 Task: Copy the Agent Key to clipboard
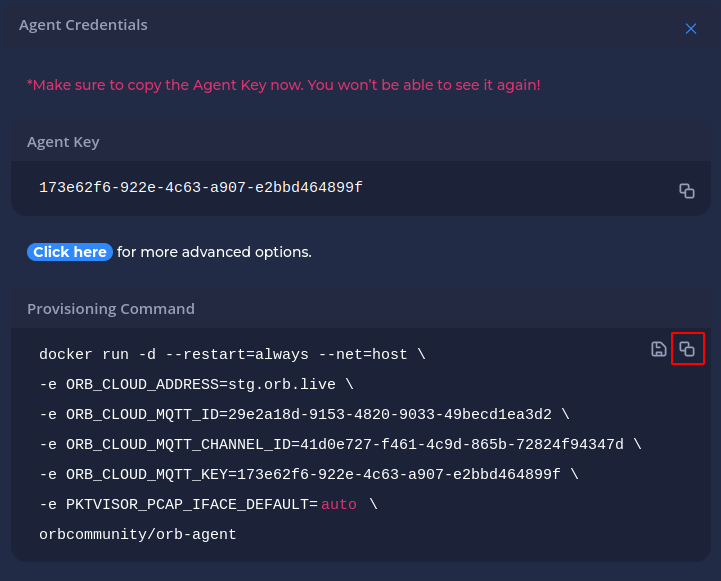(x=687, y=191)
